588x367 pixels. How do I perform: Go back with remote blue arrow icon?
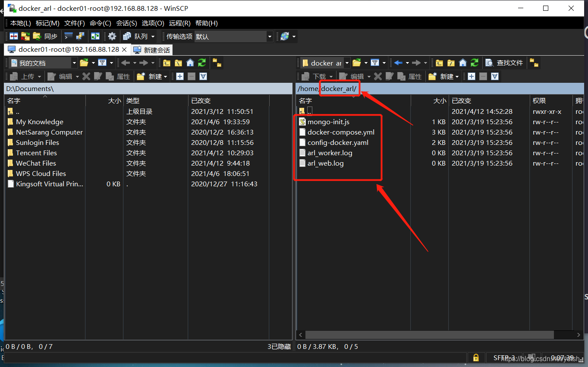(398, 63)
